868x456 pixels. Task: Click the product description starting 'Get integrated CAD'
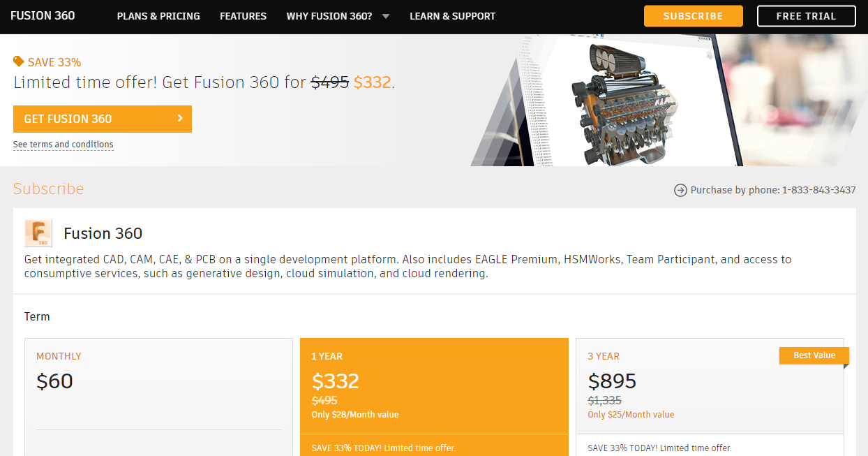[x=408, y=266]
